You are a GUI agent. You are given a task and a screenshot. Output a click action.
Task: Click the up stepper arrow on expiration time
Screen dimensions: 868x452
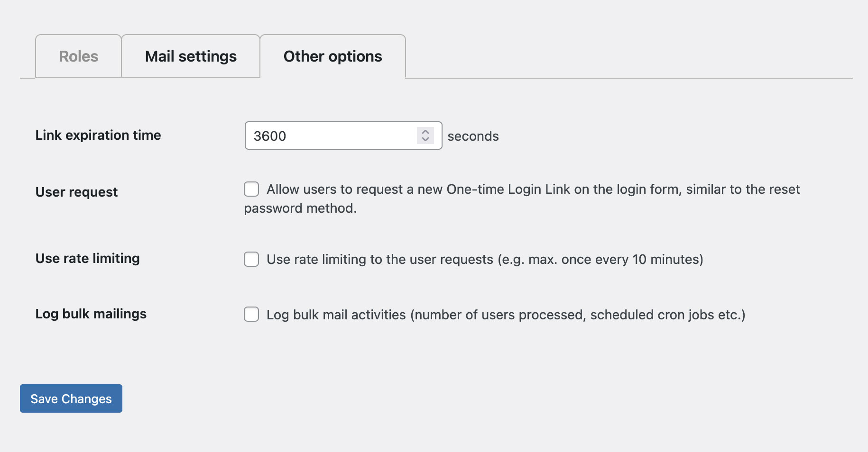pyautogui.click(x=425, y=132)
